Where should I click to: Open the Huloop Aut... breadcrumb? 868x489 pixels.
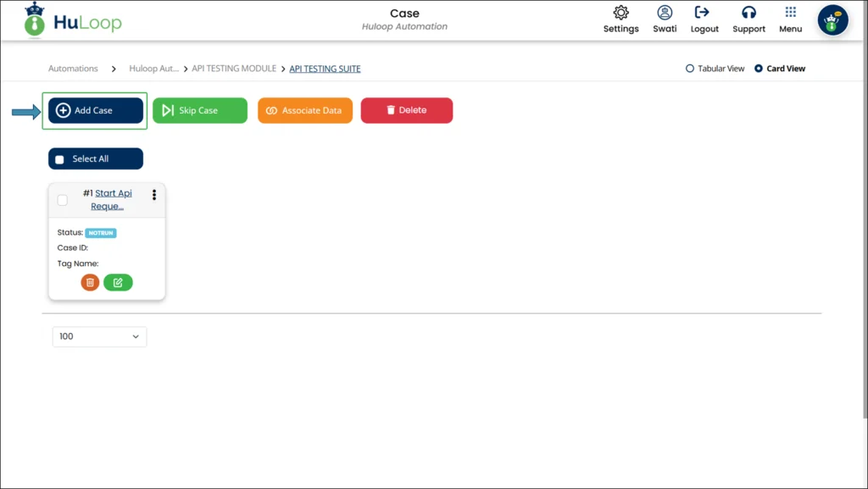[154, 69]
